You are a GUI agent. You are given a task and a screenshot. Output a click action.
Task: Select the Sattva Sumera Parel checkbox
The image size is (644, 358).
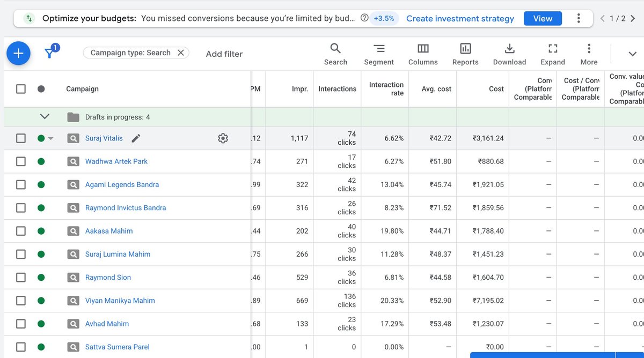pos(20,347)
